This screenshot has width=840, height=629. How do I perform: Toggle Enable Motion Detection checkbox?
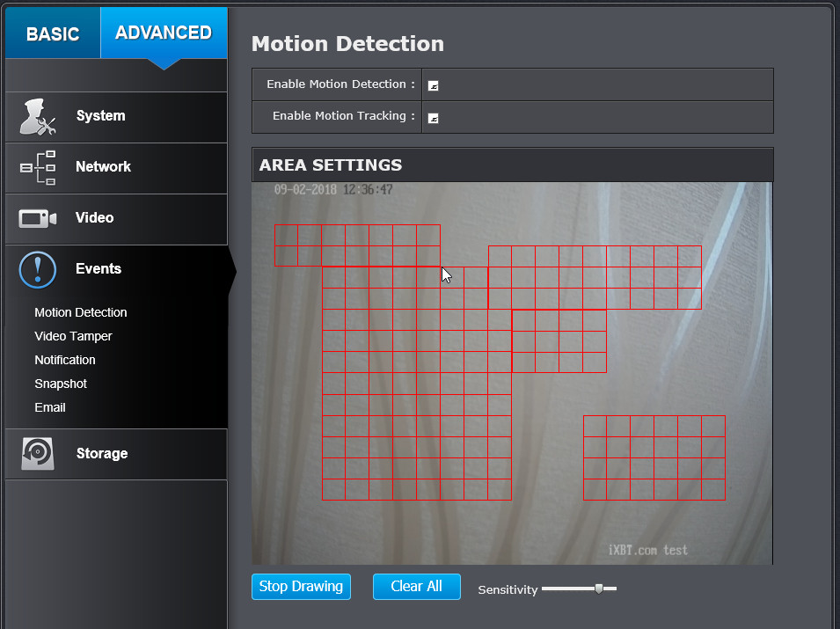(x=434, y=85)
